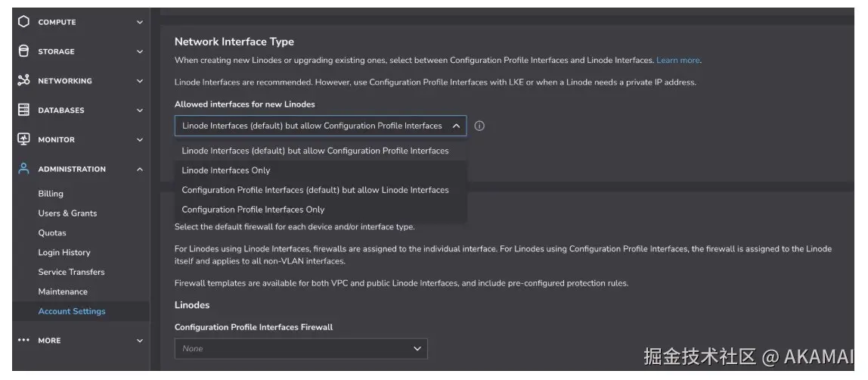Click the Storage cylinder icon
Screen dimensions: 868x380
[23, 51]
